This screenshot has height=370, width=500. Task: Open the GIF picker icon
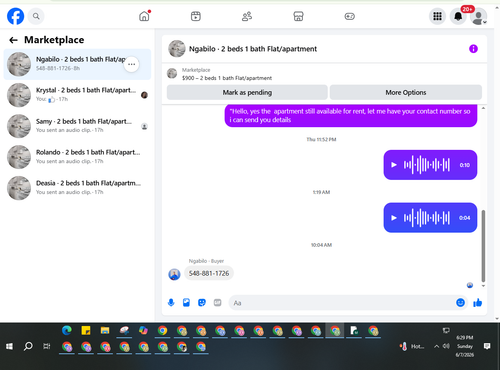point(217,303)
